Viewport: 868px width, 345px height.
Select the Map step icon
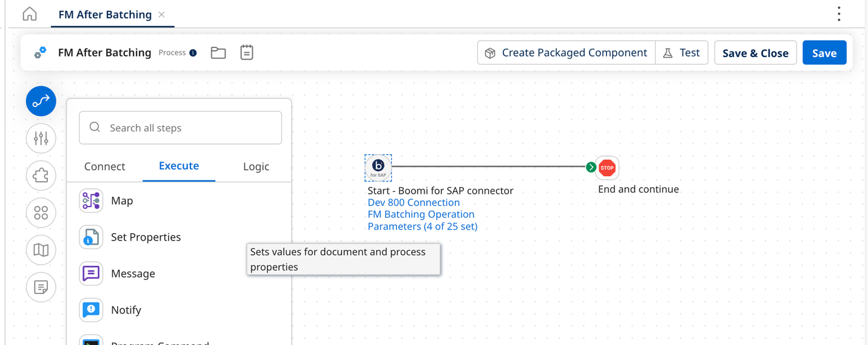91,200
